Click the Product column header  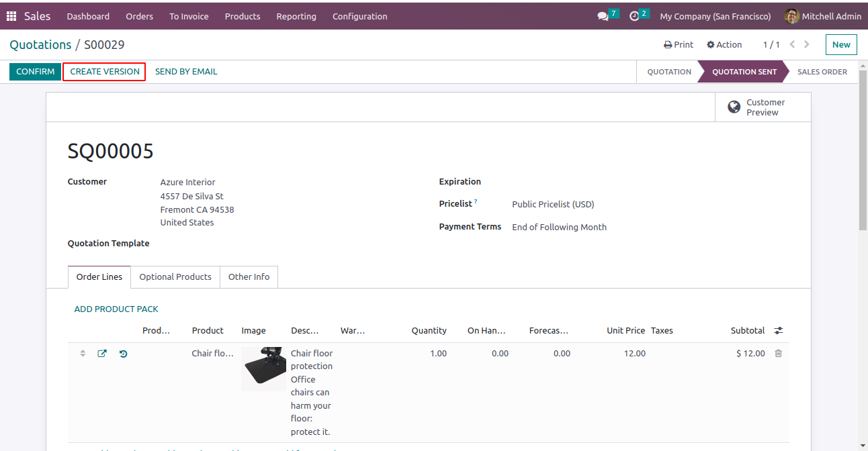(208, 330)
